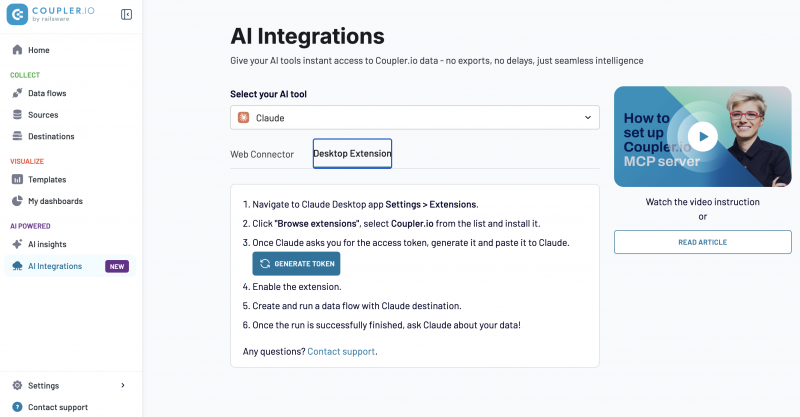Open My dashboards page
This screenshot has height=417, width=800.
click(x=55, y=201)
